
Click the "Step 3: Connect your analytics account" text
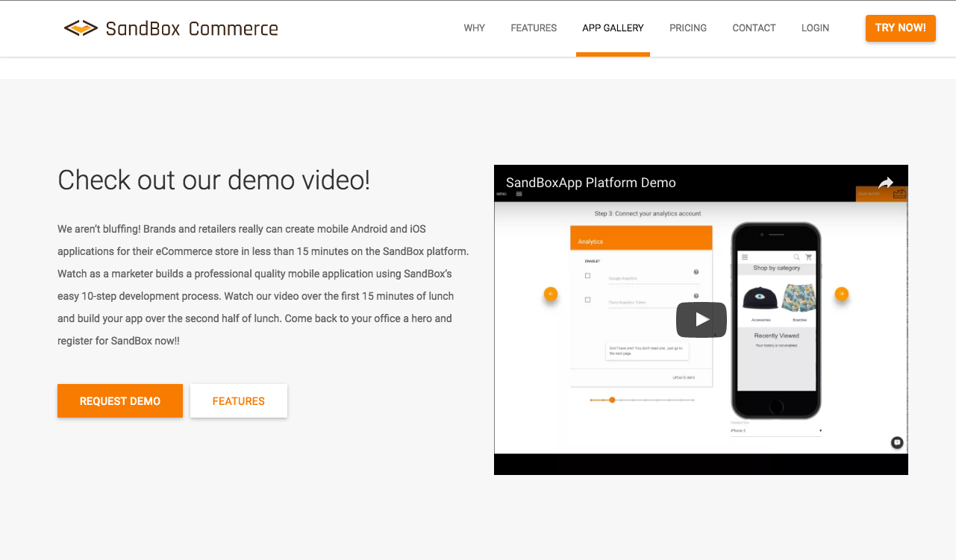click(x=648, y=214)
